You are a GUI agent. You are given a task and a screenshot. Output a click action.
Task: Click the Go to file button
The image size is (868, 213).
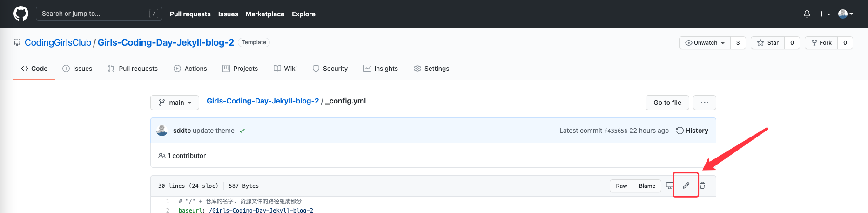click(x=667, y=103)
